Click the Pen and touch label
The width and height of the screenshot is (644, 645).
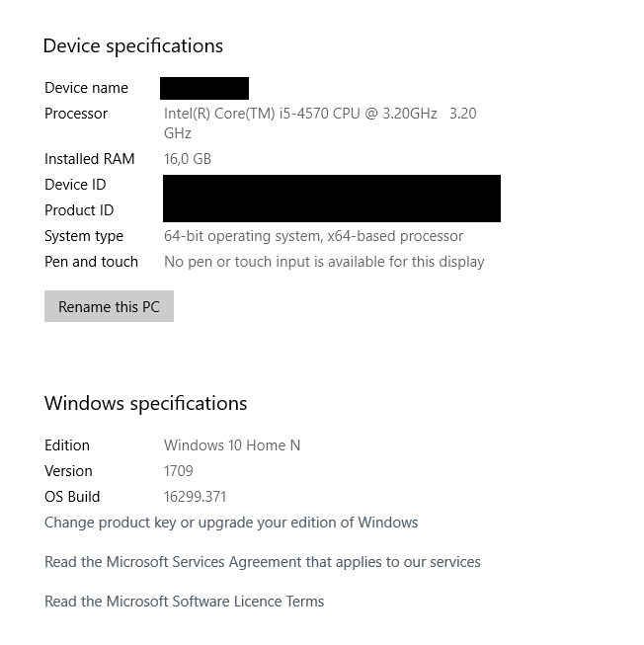(91, 262)
